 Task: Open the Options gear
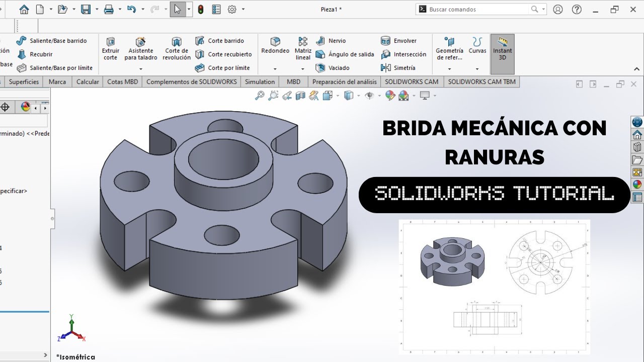point(232,9)
